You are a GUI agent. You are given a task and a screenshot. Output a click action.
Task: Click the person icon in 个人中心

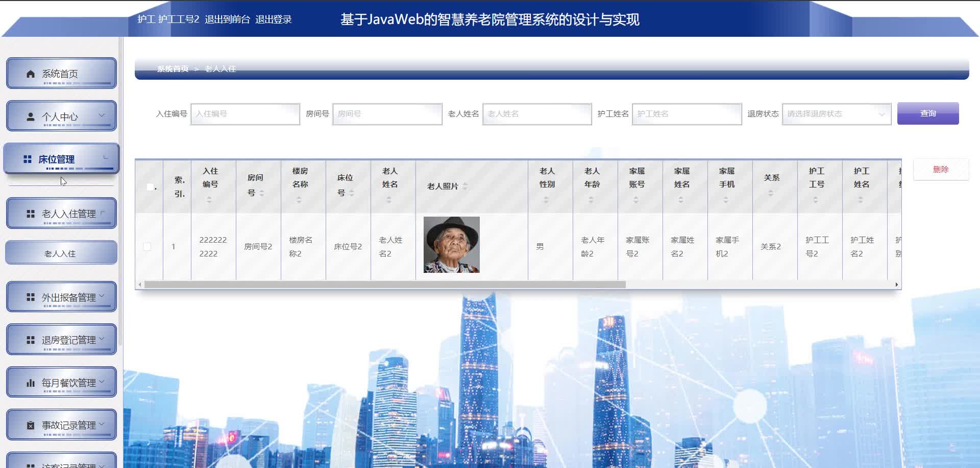[31, 116]
